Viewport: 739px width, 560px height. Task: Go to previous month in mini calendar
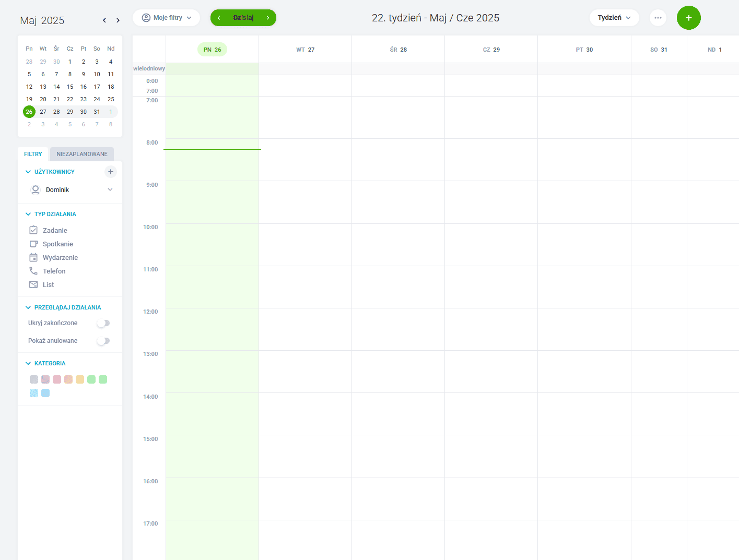(104, 20)
